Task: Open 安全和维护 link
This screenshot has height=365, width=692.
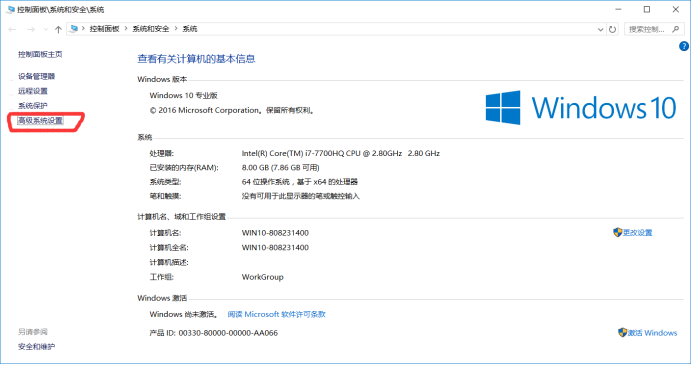Action: coord(37,346)
